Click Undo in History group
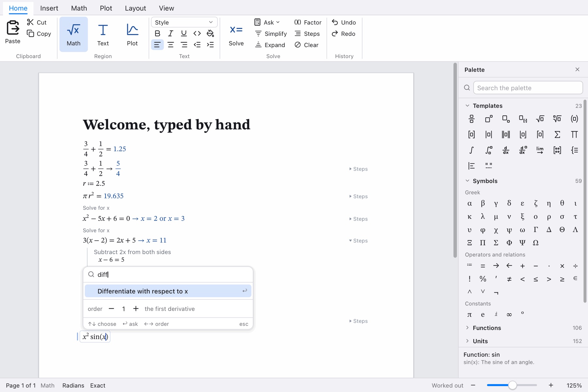Screen dimensions: 588x392 click(x=344, y=22)
